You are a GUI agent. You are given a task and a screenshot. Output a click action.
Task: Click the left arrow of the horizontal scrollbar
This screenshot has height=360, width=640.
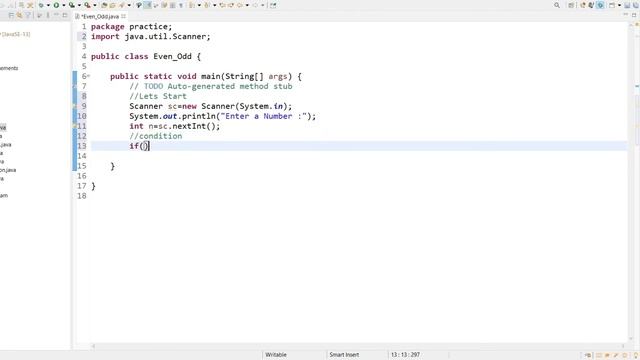pyautogui.click(x=93, y=346)
